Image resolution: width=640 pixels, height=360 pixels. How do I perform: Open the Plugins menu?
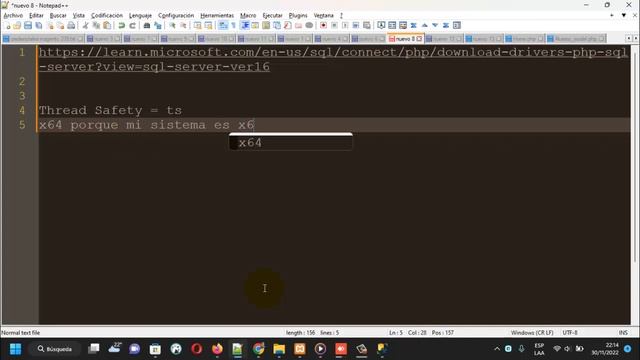tap(298, 16)
